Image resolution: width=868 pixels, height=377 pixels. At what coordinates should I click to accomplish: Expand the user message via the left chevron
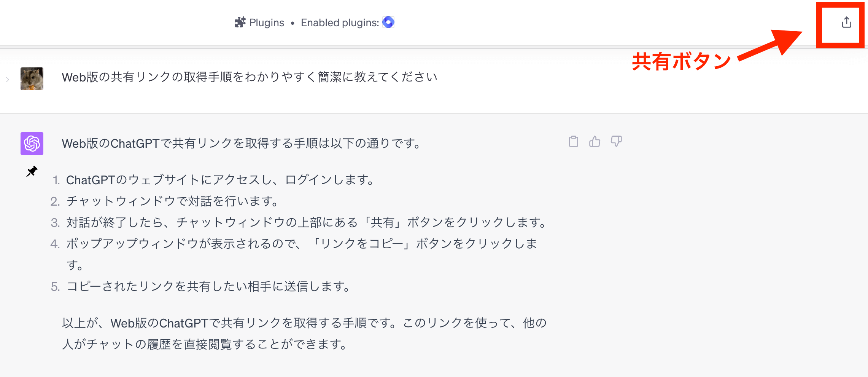click(x=7, y=79)
